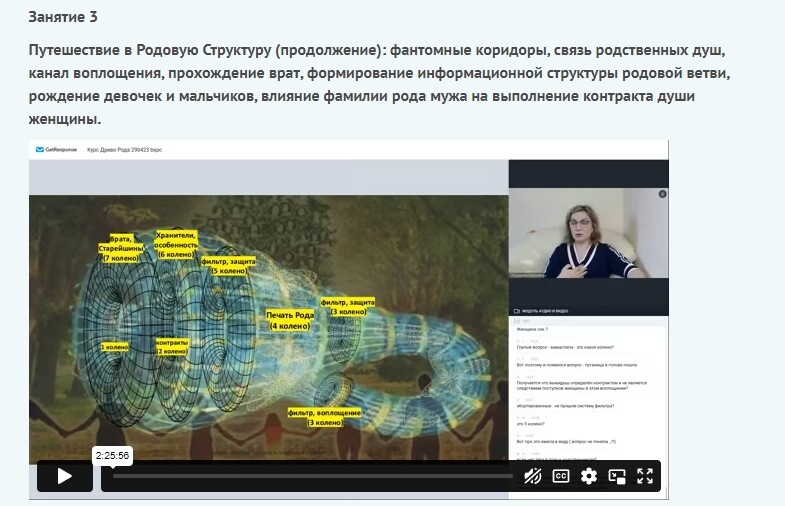Viewport: 785px width, 506px height.
Task: Toggle closed captions CC
Action: click(561, 476)
